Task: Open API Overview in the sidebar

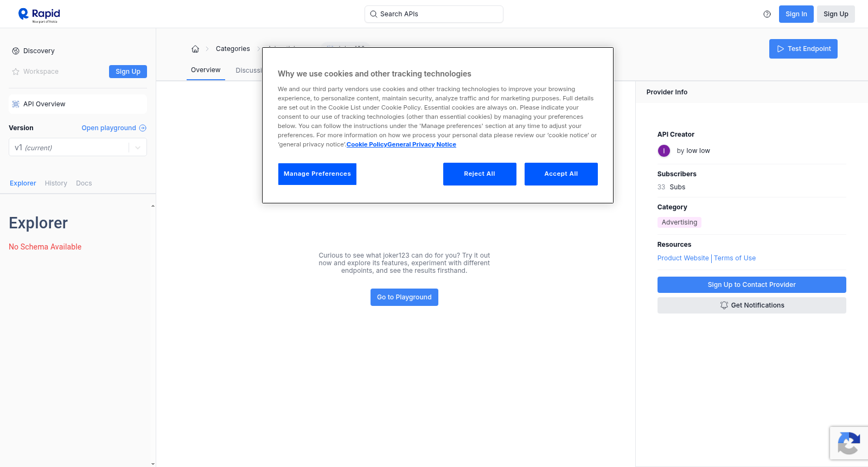Action: tap(78, 104)
